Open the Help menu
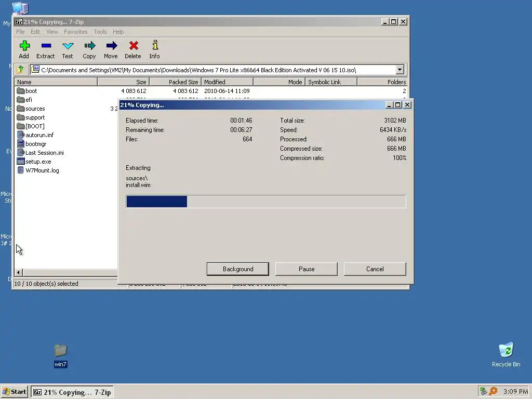Viewport: 532px width, 399px height. 118,32
